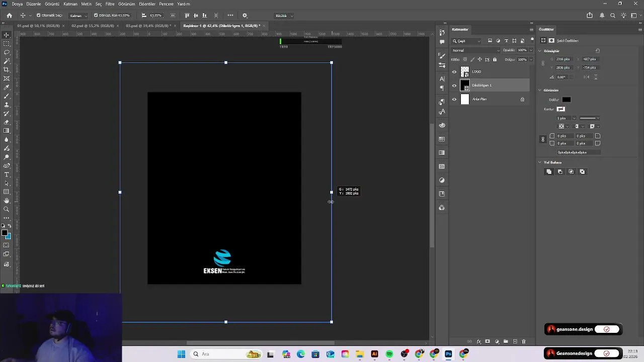The height and width of the screenshot is (362, 644).
Task: Open the Opaklık 100% dropdown arrow
Action: (x=531, y=50)
